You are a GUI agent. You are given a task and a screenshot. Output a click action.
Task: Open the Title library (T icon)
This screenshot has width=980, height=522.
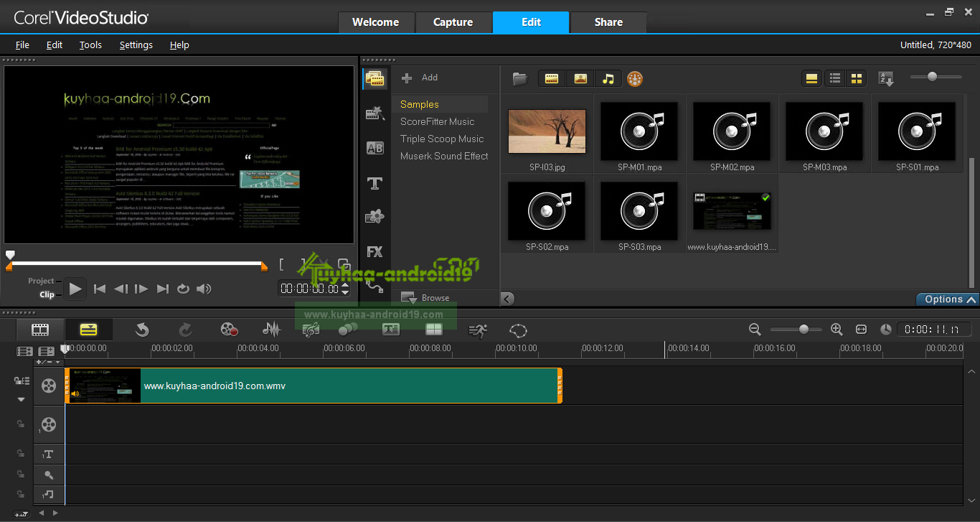pos(374,183)
